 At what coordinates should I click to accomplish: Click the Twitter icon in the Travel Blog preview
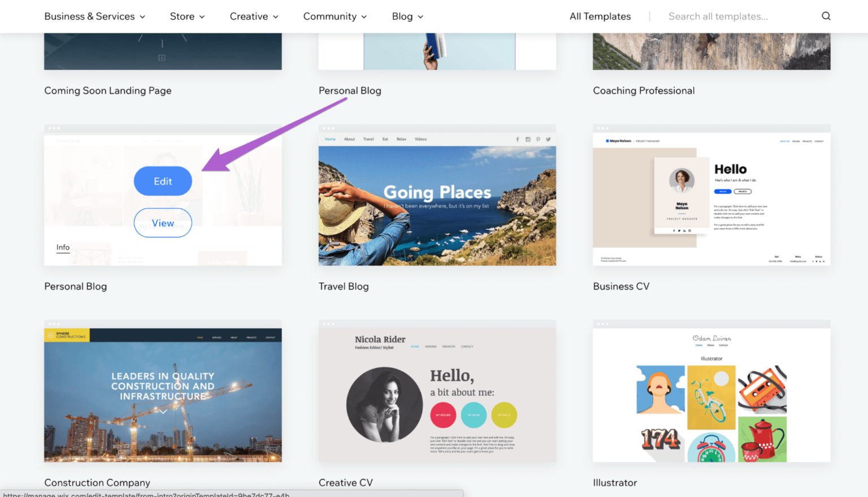(x=548, y=139)
